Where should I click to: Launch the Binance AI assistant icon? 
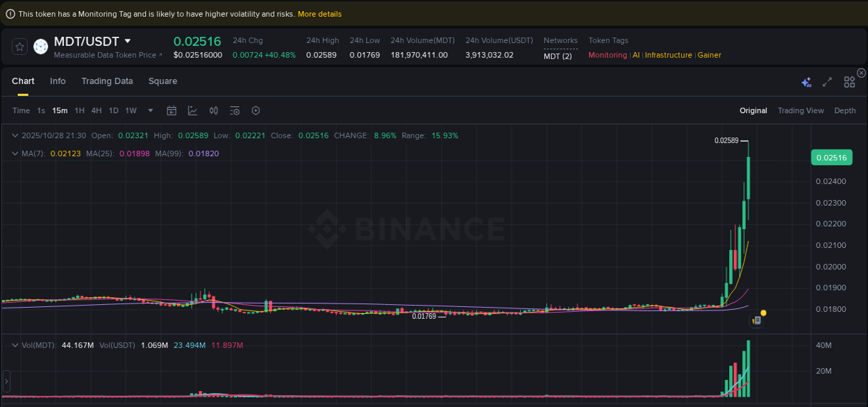point(806,81)
